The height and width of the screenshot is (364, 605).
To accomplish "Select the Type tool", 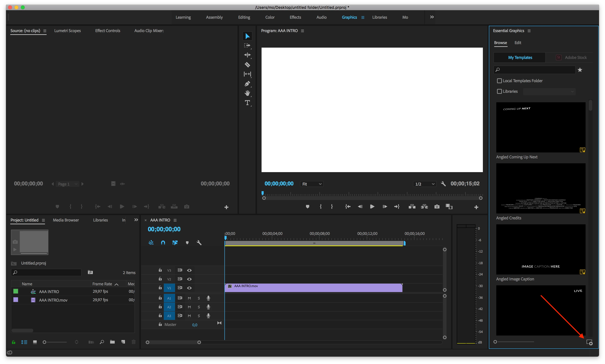I will [247, 103].
